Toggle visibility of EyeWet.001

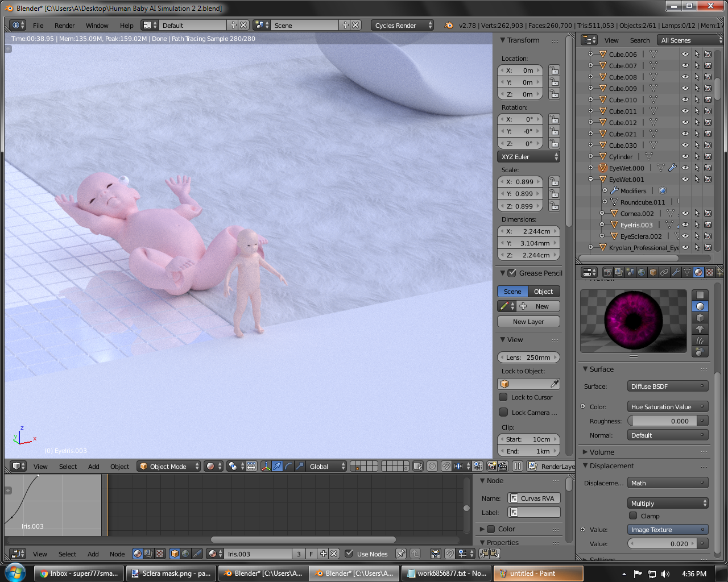(x=685, y=180)
